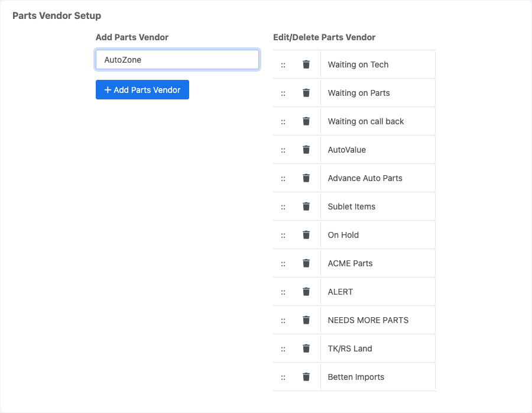Click the Edit/Delete Parts Vendor heading
Viewport: 532px width, 413px height.
[324, 37]
